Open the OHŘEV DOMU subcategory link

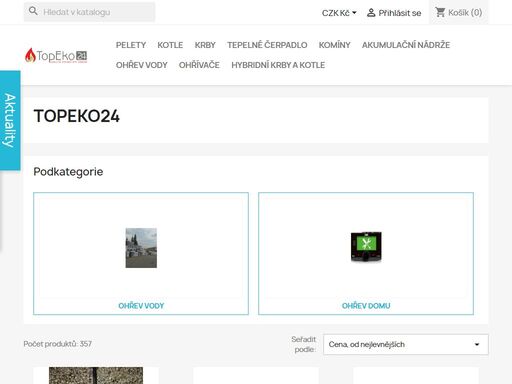[366, 306]
